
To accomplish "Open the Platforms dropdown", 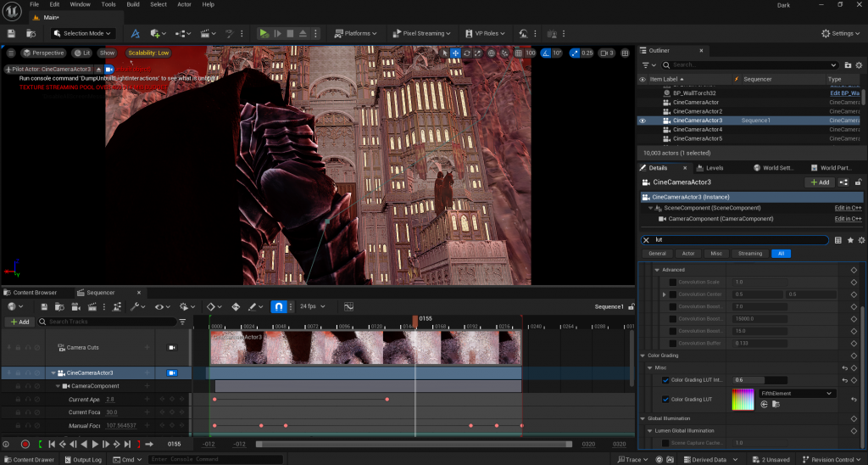I will coord(356,33).
